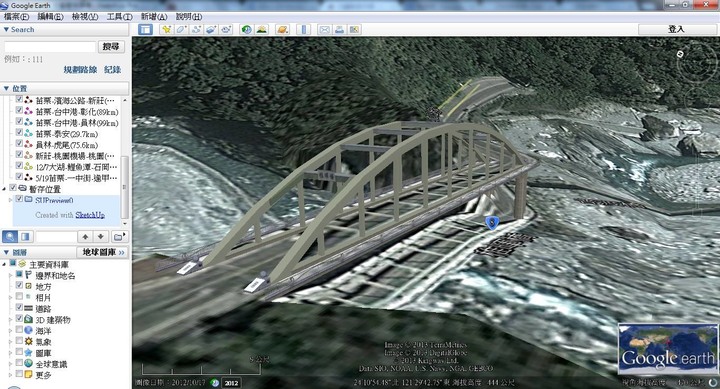Click the print toolbar icon
This screenshot has height=389, width=720.
tap(339, 29)
